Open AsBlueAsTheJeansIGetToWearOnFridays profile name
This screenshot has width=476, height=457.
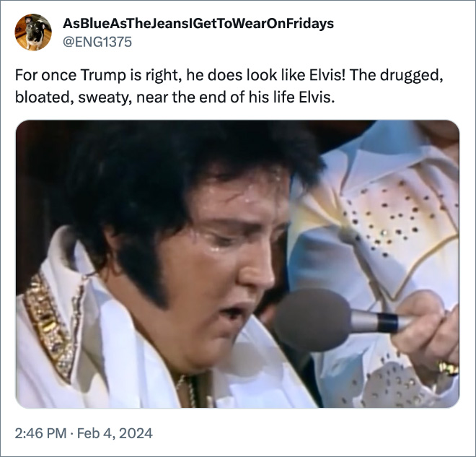point(198,23)
